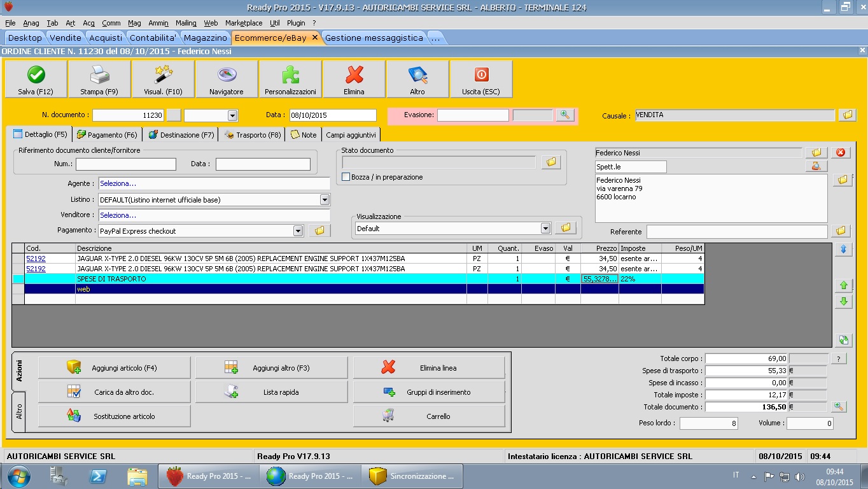The height and width of the screenshot is (489, 868).
Task: Click Aggiungi articolo (F4) button
Action: coord(115,368)
